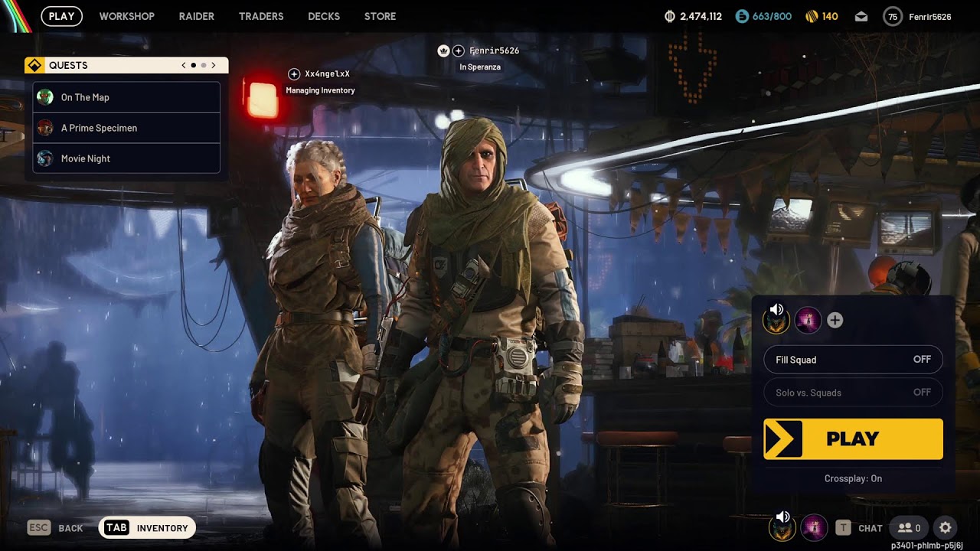Click the 2,474,112 coin balance
Screen dimensions: 980x551
point(701,16)
